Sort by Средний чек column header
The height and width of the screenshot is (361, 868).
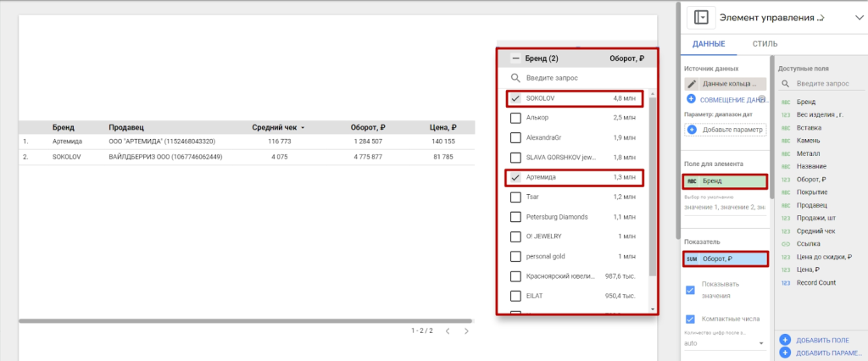pyautogui.click(x=275, y=128)
